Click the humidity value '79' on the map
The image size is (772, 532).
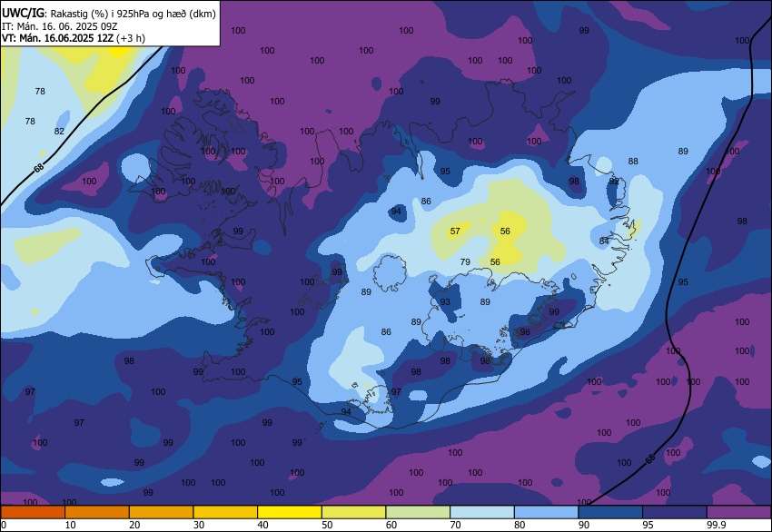(465, 261)
